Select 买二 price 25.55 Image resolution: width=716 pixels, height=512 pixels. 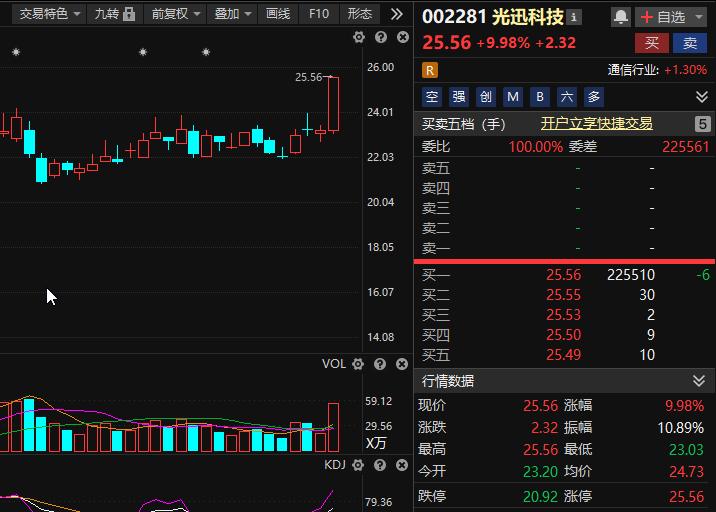563,295
